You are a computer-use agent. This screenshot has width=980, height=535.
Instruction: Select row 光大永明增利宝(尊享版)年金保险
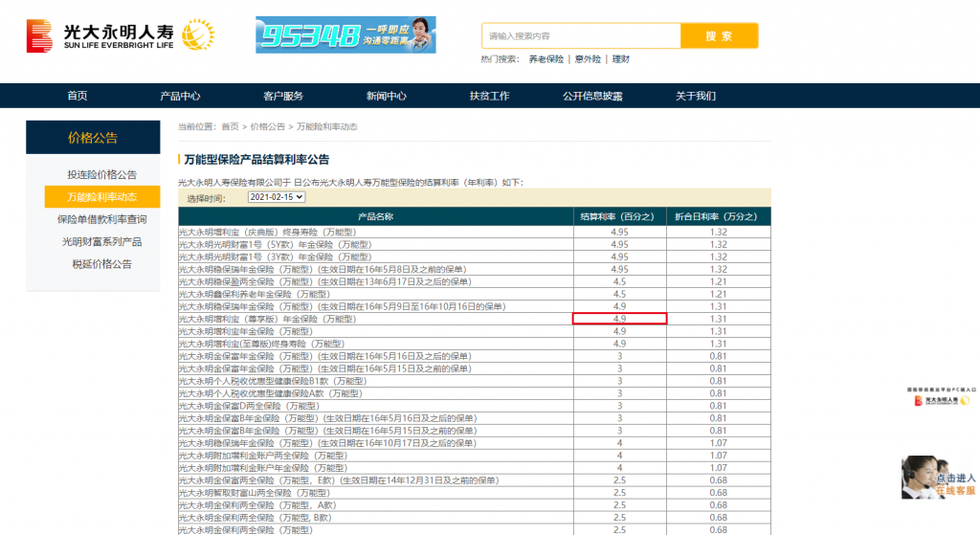(475, 319)
